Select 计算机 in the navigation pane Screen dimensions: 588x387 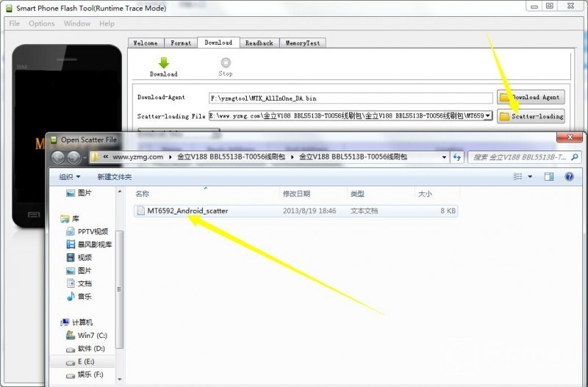pos(76,322)
